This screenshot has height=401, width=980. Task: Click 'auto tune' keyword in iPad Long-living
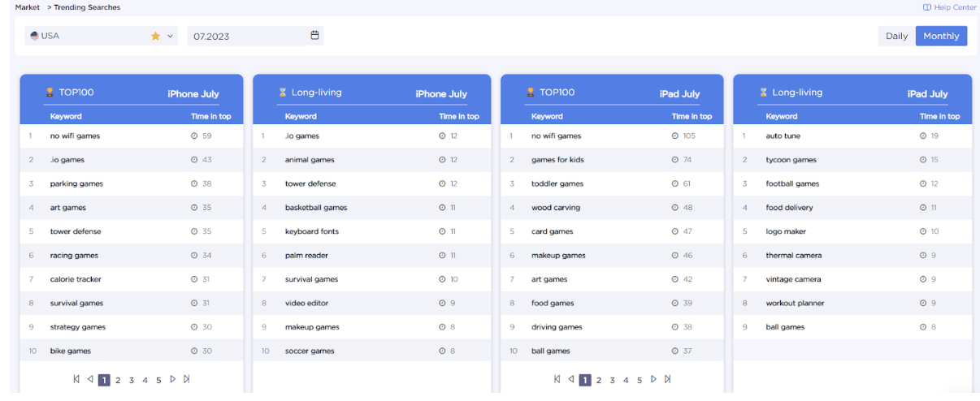(783, 136)
